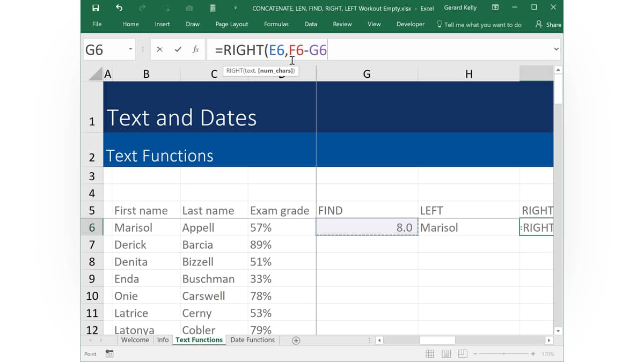Switch to Page Layout view icon
The width and height of the screenshot is (644, 362).
(x=447, y=354)
